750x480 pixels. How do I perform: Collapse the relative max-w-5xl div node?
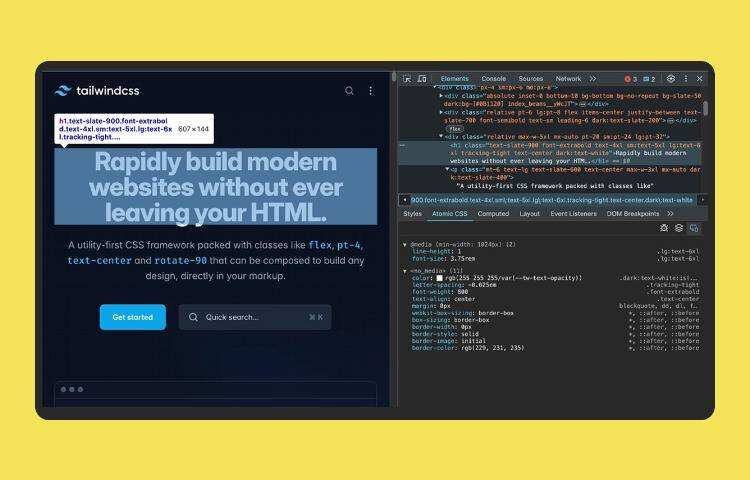[441, 136]
